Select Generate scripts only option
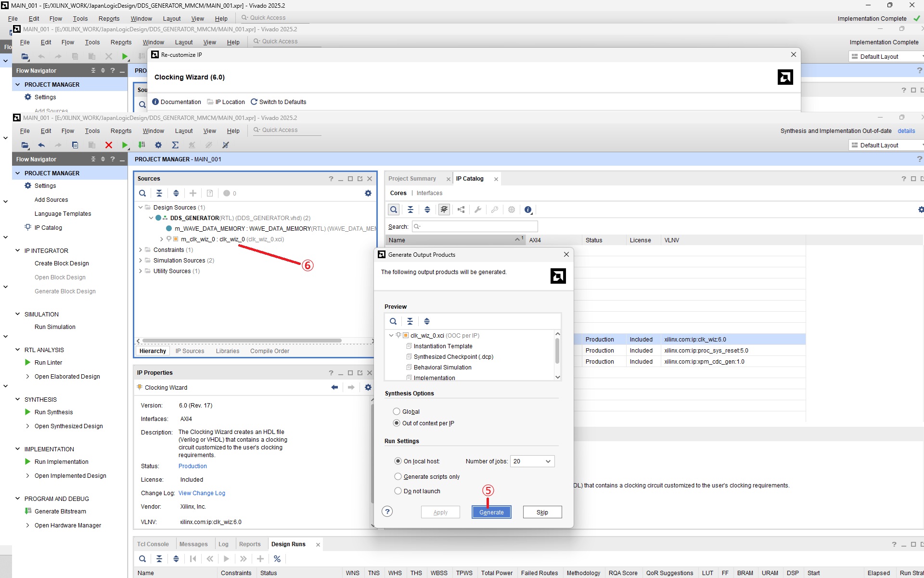 [x=398, y=476]
